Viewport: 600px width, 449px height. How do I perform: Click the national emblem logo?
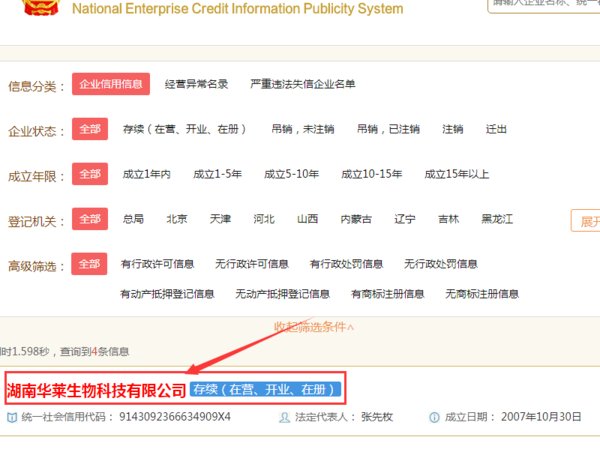point(41,7)
